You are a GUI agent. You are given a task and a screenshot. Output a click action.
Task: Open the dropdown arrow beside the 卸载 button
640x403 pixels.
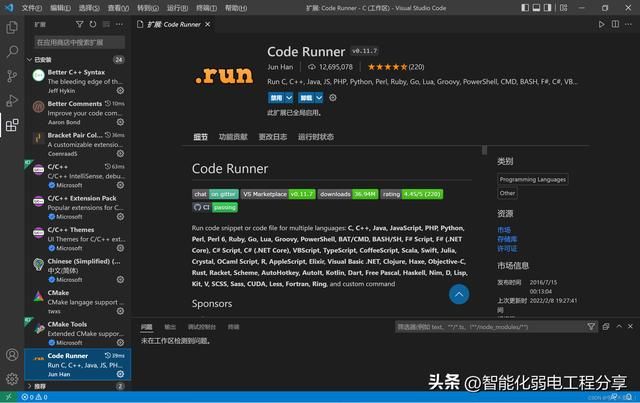coord(320,98)
